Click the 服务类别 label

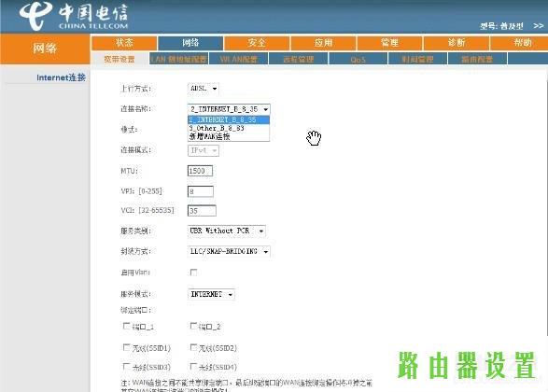[x=135, y=231]
